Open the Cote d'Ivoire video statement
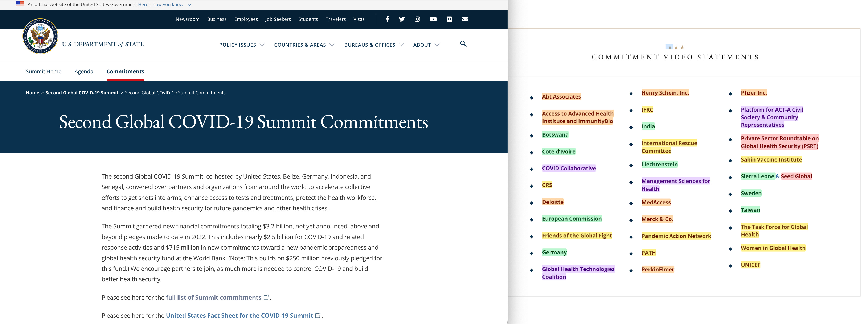 pos(559,151)
